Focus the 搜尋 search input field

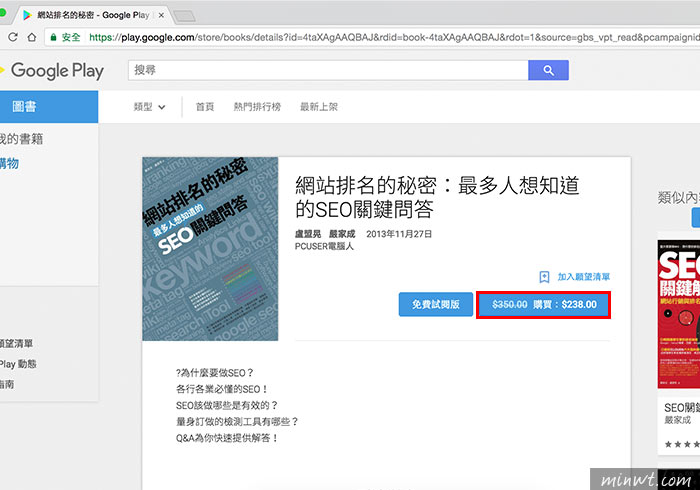pyautogui.click(x=328, y=70)
